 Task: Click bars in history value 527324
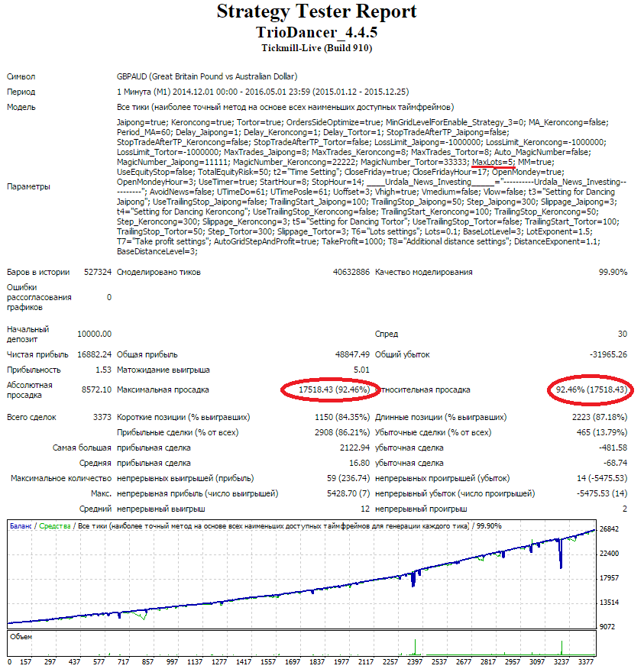pos(98,272)
